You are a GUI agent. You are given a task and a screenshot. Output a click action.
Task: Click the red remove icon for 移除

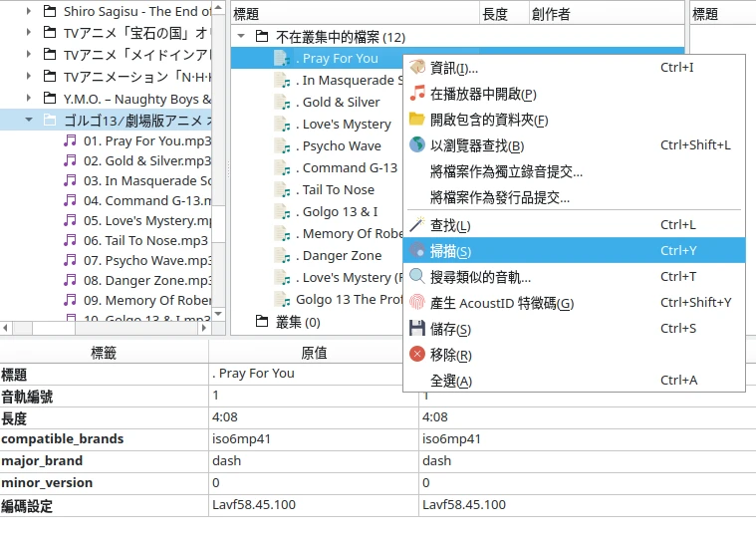pos(417,355)
